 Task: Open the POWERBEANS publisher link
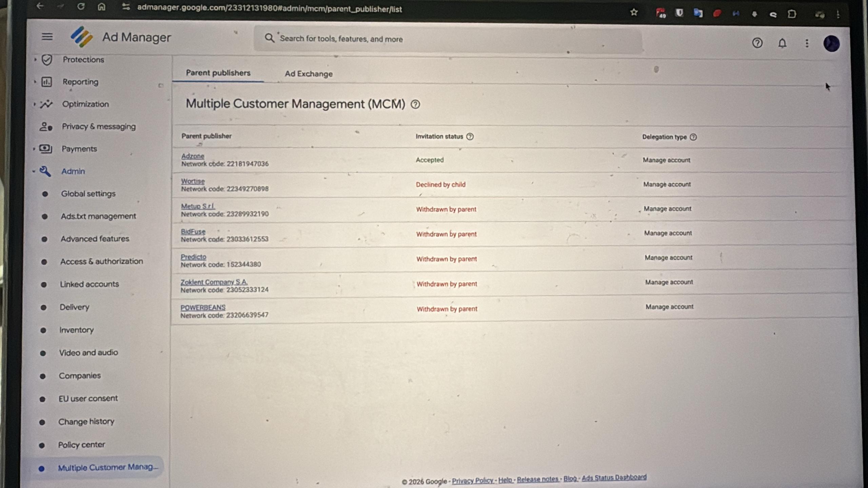click(203, 307)
